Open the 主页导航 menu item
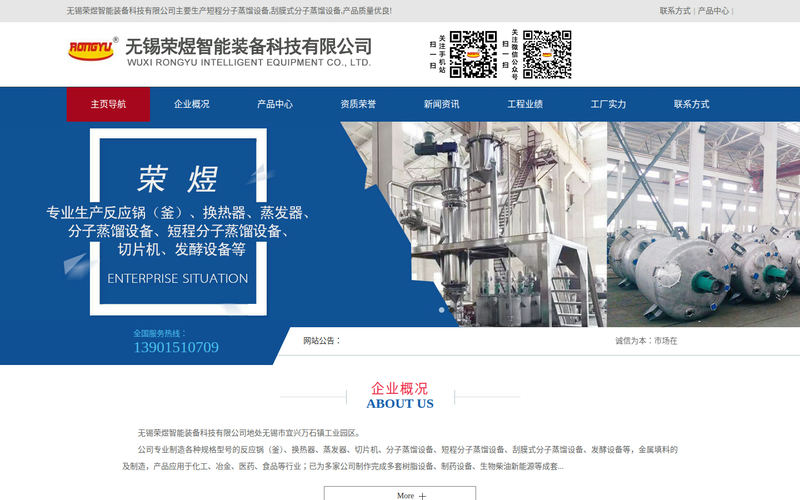The image size is (800, 500). point(108,104)
